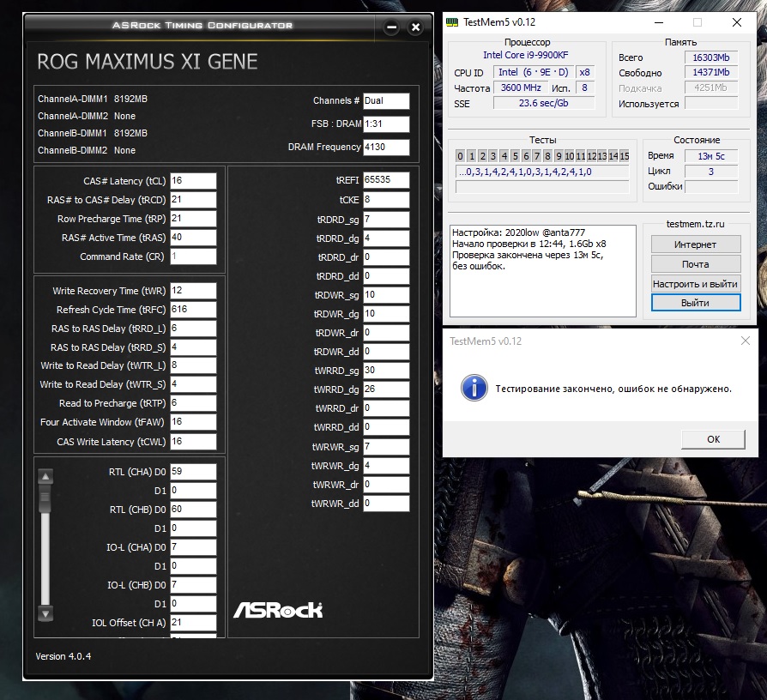Click the Version 4.0.4 label
The width and height of the screenshot is (767, 700).
(x=63, y=656)
